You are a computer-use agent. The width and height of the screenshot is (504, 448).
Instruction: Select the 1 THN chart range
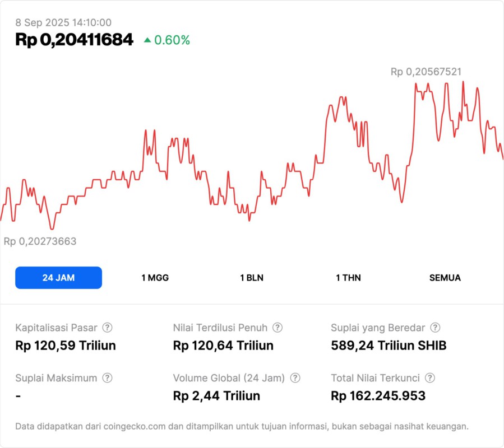click(x=348, y=278)
